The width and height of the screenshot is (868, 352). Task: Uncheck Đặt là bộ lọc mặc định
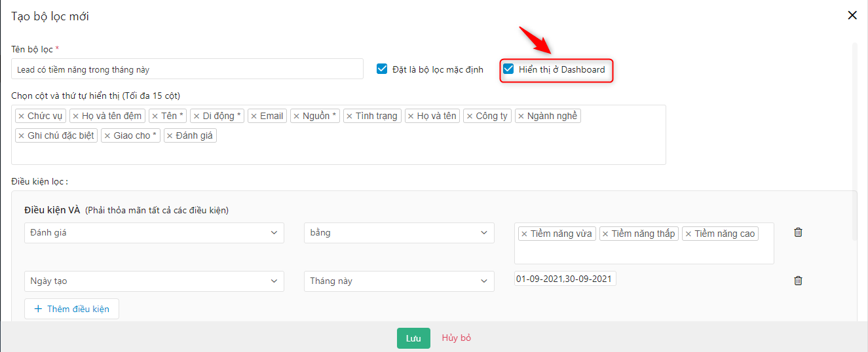coord(382,69)
